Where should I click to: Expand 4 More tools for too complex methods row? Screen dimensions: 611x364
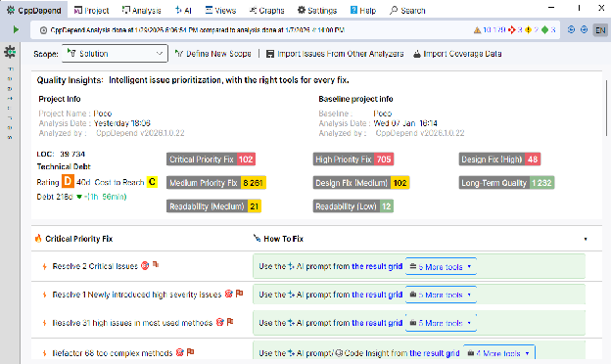click(498, 353)
